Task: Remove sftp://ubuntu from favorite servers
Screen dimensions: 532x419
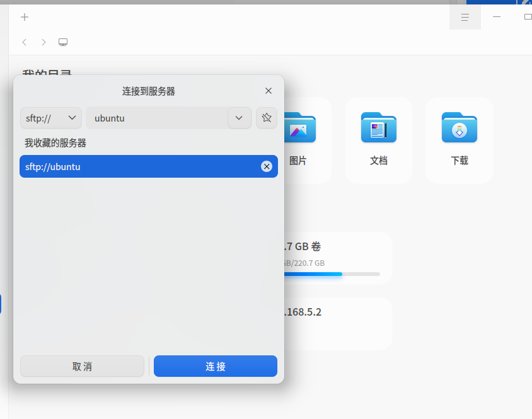Action: [267, 166]
